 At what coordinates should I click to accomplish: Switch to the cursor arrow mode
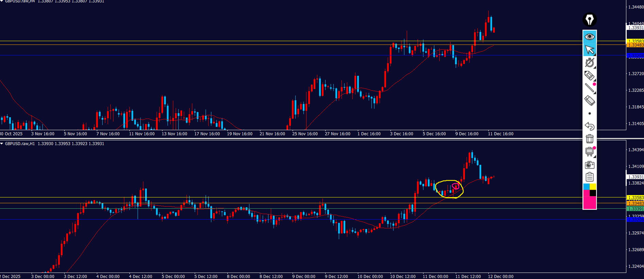click(589, 50)
